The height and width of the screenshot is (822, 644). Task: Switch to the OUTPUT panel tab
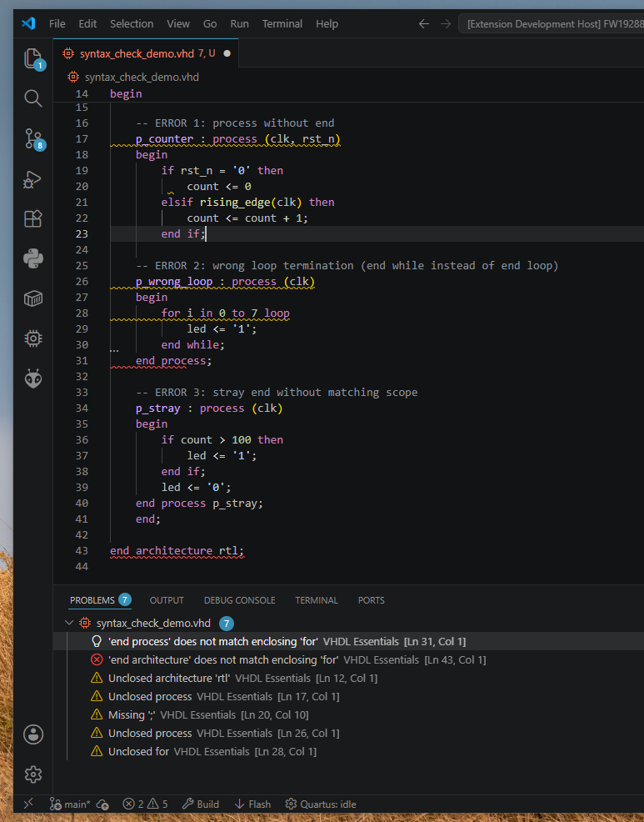click(x=167, y=599)
